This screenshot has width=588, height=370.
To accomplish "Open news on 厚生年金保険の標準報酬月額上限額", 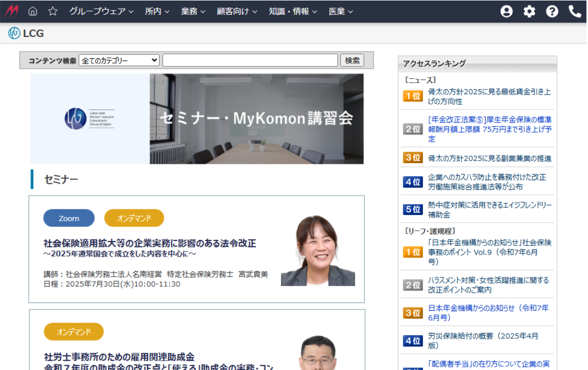I will coord(490,129).
